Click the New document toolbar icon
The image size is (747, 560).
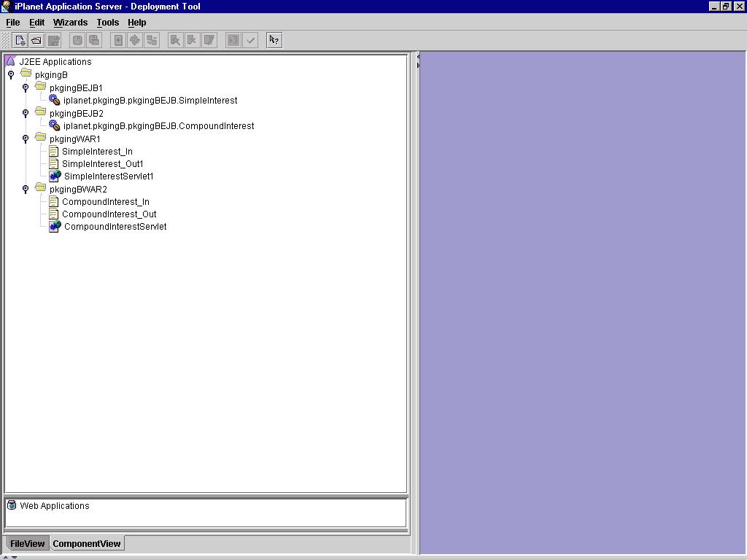[20, 41]
